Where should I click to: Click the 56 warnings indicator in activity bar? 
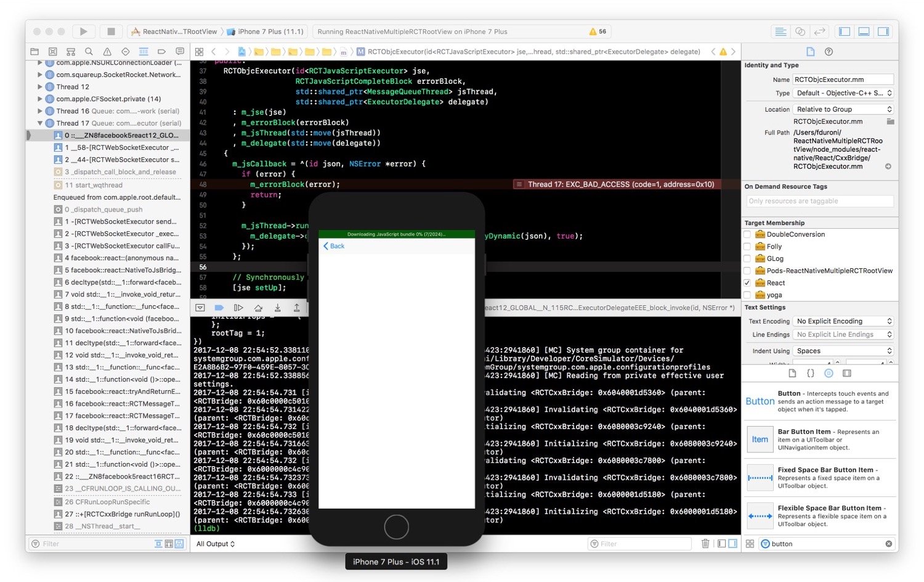598,31
